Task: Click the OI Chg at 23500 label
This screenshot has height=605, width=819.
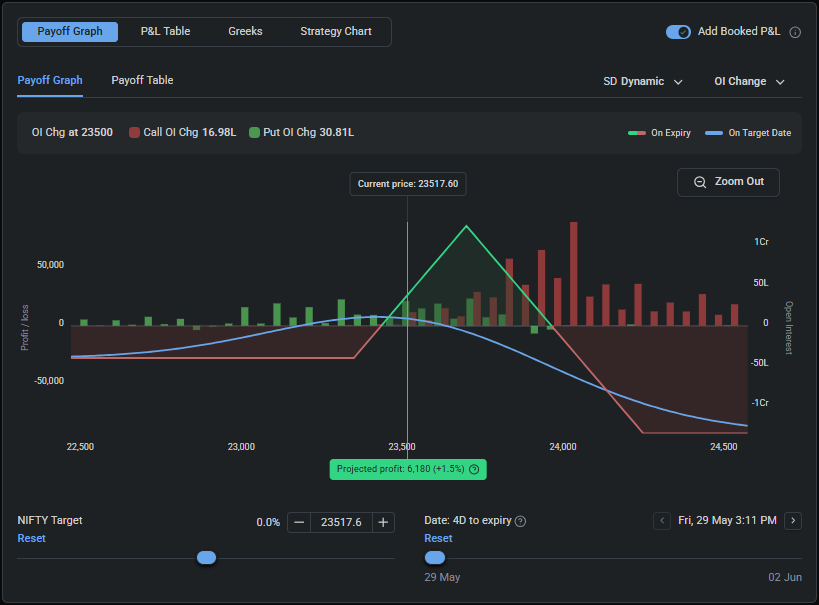Action: (x=72, y=133)
